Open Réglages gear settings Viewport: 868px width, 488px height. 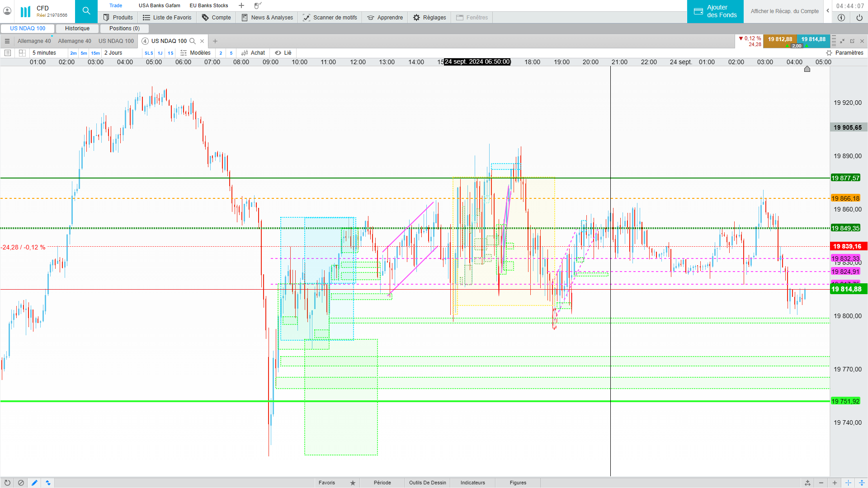coord(416,18)
